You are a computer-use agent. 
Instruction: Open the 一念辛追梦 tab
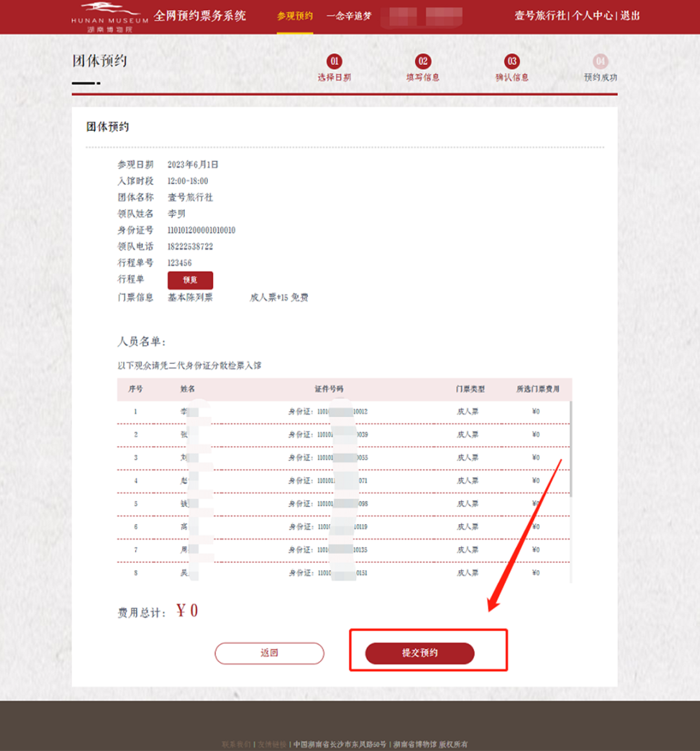pos(349,16)
